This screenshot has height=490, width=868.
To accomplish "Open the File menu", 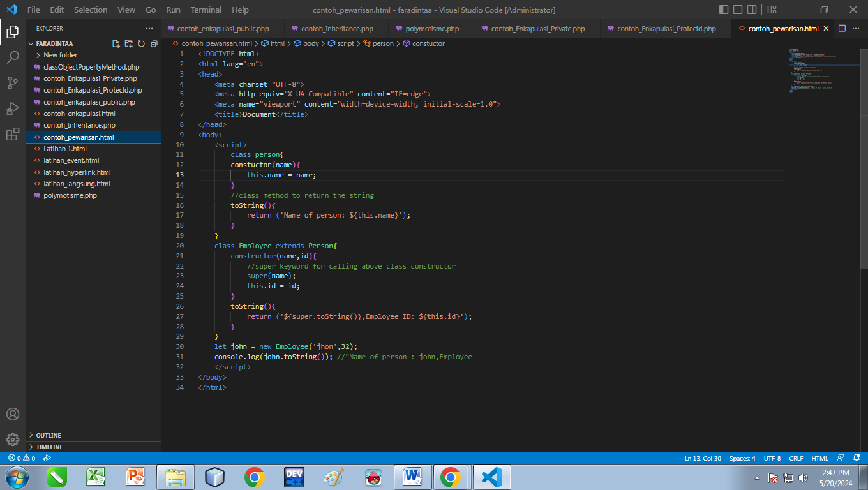I will (34, 10).
